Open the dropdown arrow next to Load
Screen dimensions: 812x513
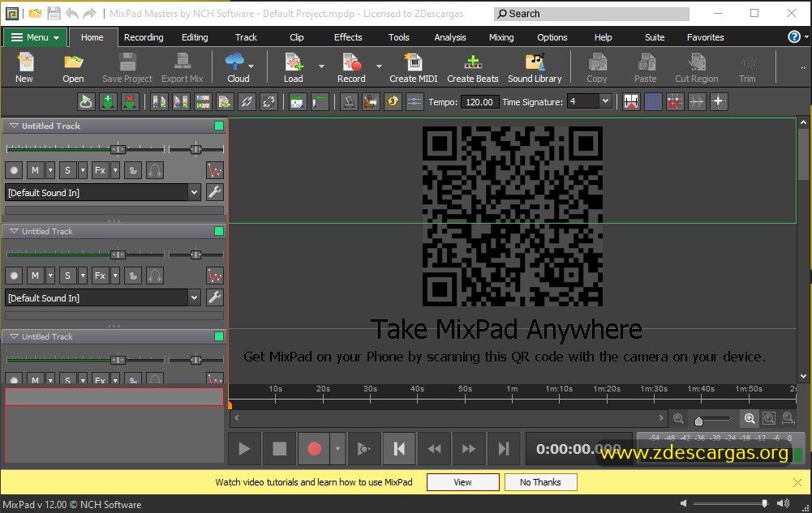click(321, 66)
